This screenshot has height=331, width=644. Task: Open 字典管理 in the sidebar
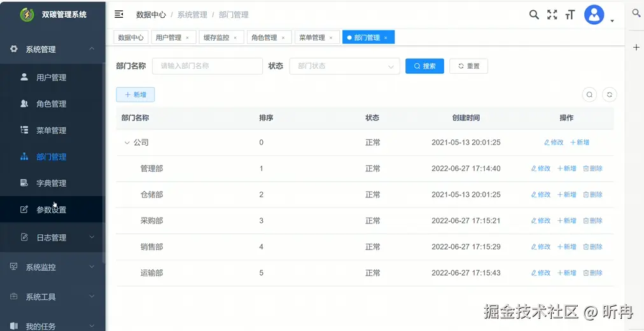52,183
